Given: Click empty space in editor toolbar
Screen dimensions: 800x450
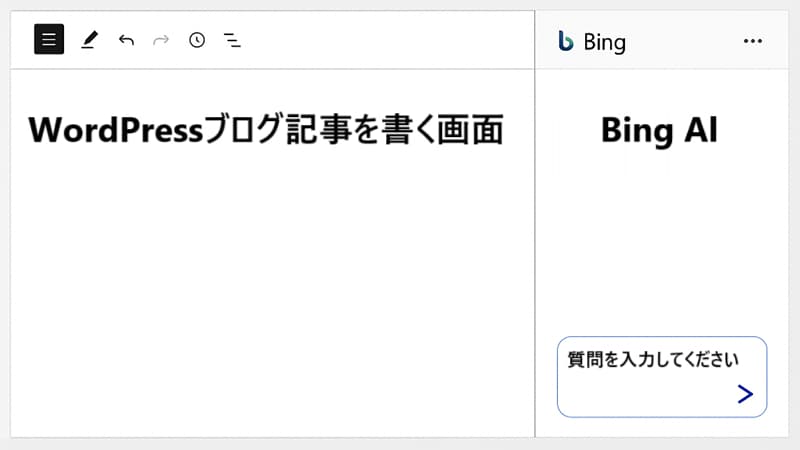Looking at the screenshot, I should pyautogui.click(x=388, y=40).
